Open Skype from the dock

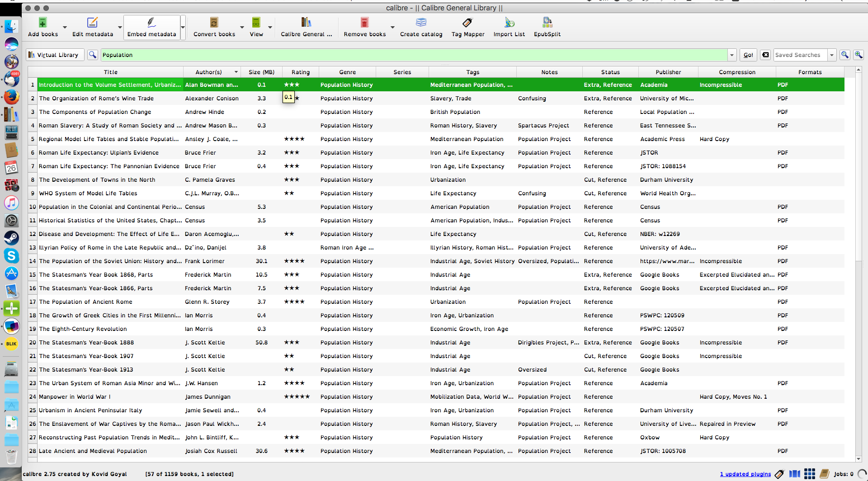tap(11, 255)
